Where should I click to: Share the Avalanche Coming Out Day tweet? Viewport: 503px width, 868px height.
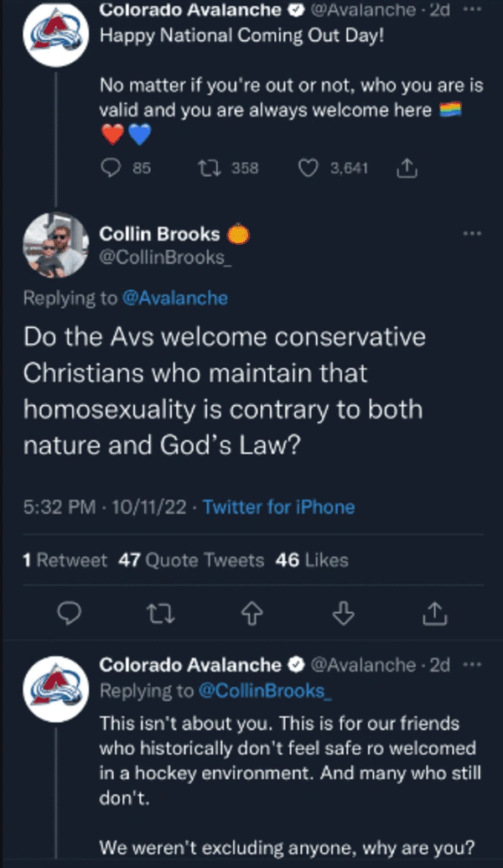tap(405, 169)
